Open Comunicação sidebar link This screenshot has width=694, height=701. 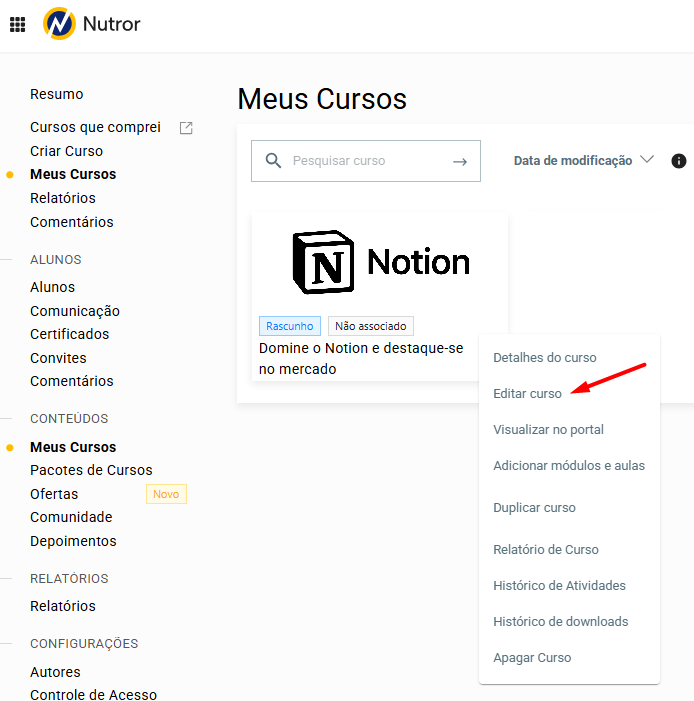coord(75,311)
